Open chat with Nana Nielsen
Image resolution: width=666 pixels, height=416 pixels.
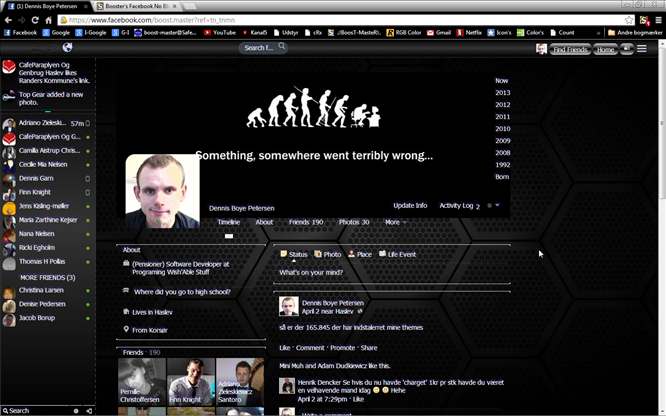46,234
